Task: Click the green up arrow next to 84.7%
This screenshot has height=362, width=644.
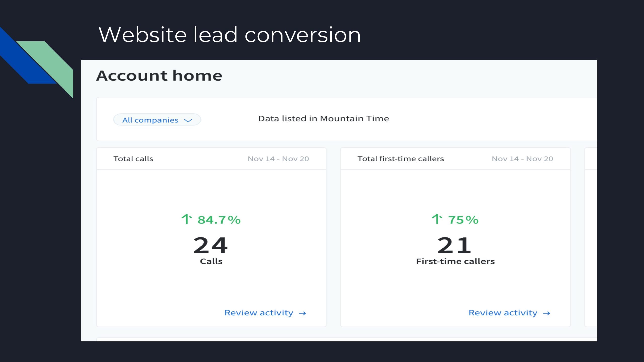Action: (186, 219)
